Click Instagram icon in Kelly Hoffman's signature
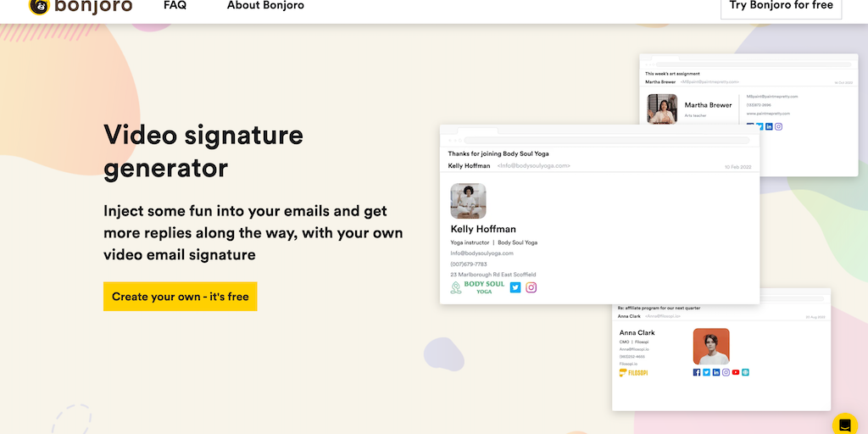 click(x=531, y=287)
